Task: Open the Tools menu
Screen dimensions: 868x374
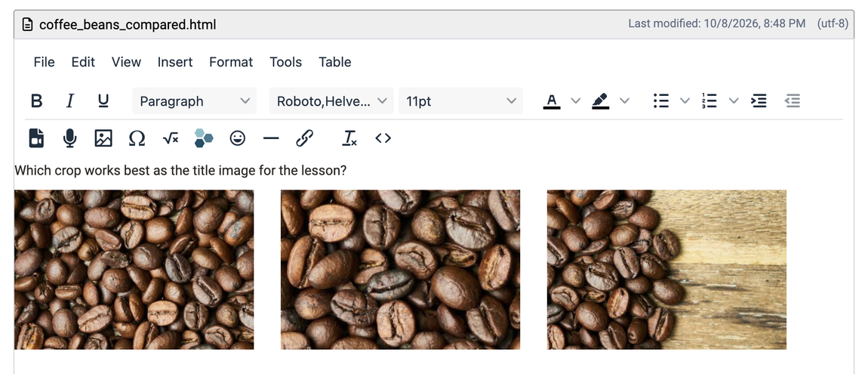Action: click(285, 62)
